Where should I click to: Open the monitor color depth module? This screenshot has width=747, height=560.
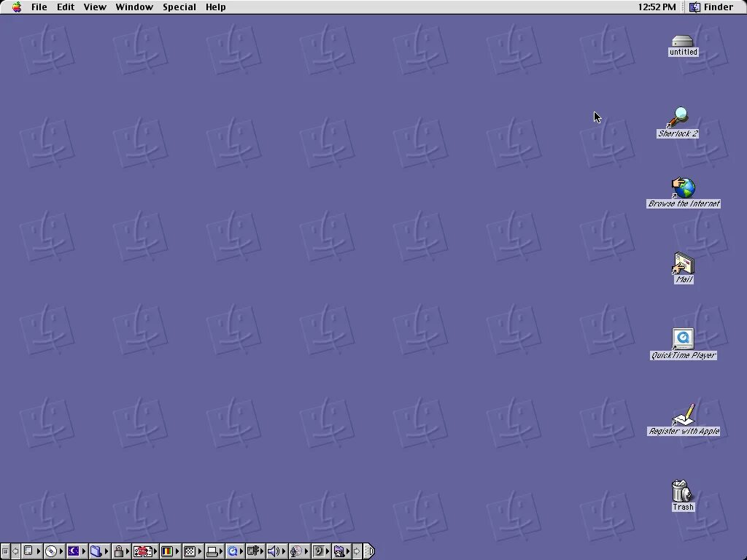pos(170,551)
